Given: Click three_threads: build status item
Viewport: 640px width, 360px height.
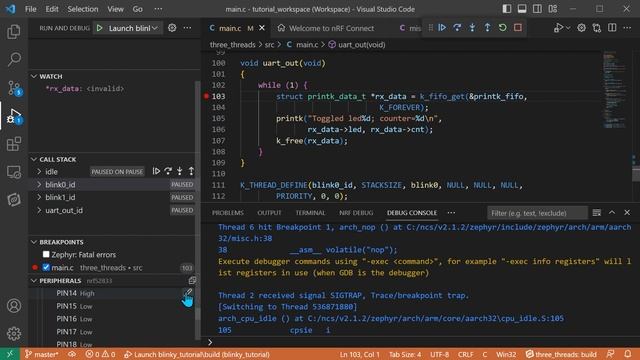Looking at the screenshot, I should coord(561,354).
